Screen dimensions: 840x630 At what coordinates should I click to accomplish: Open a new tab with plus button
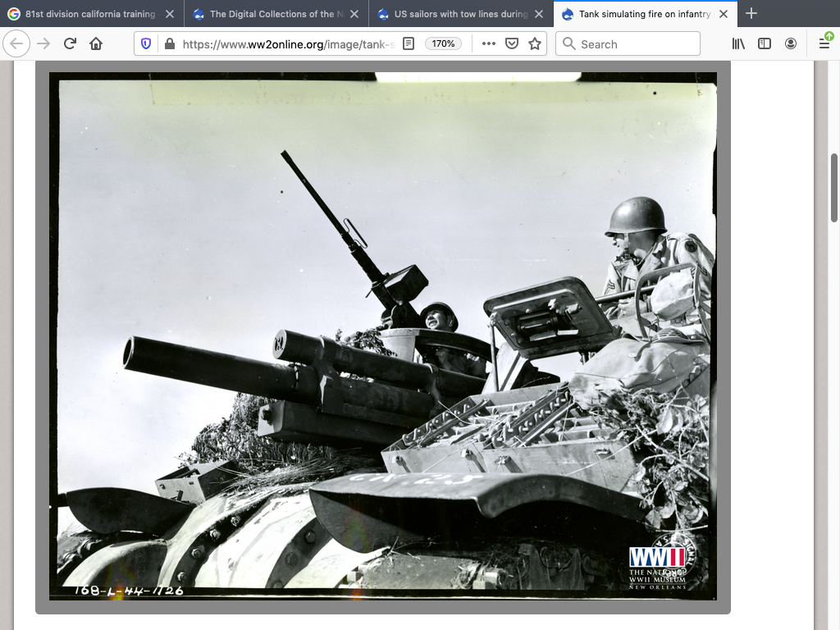click(x=751, y=14)
